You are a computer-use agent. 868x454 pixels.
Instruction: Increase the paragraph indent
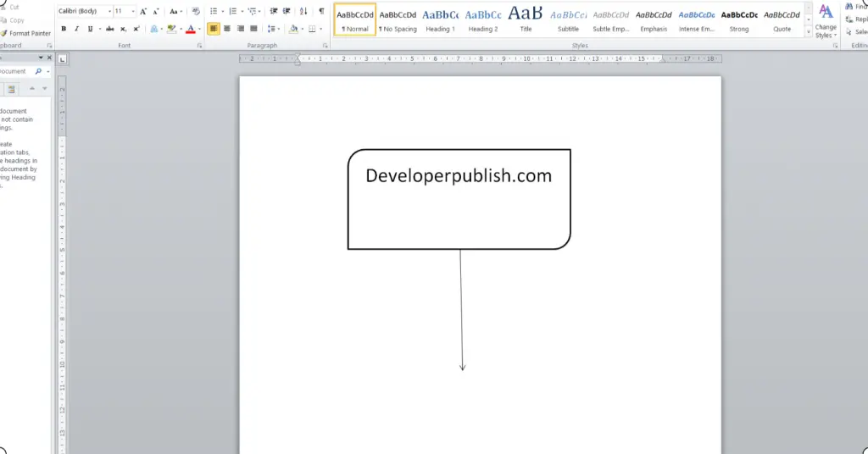287,11
